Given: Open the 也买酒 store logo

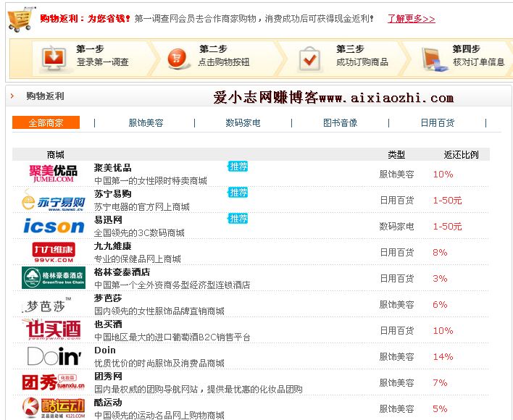Looking at the screenshot, I should (x=52, y=329).
